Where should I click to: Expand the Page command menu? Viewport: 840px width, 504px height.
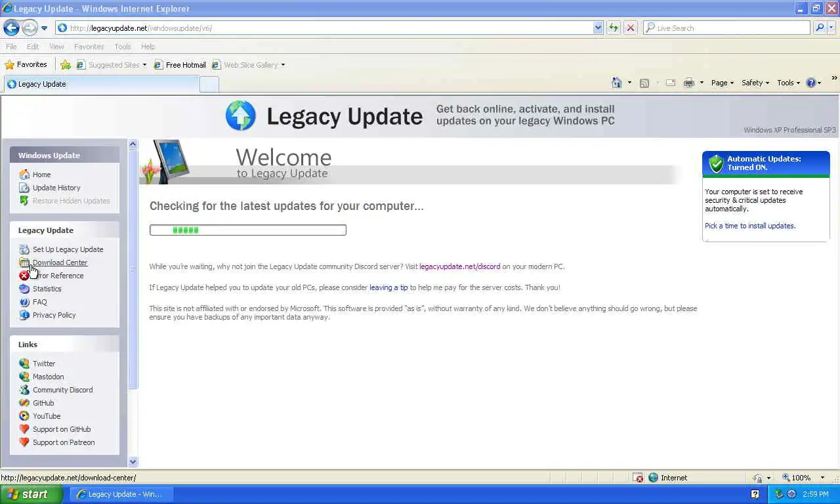click(722, 83)
